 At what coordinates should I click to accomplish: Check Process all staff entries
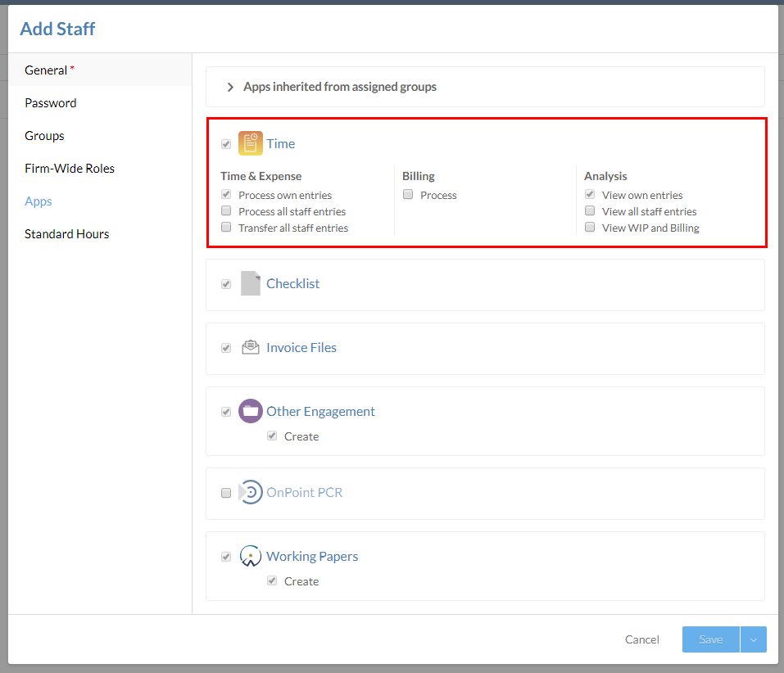226,211
